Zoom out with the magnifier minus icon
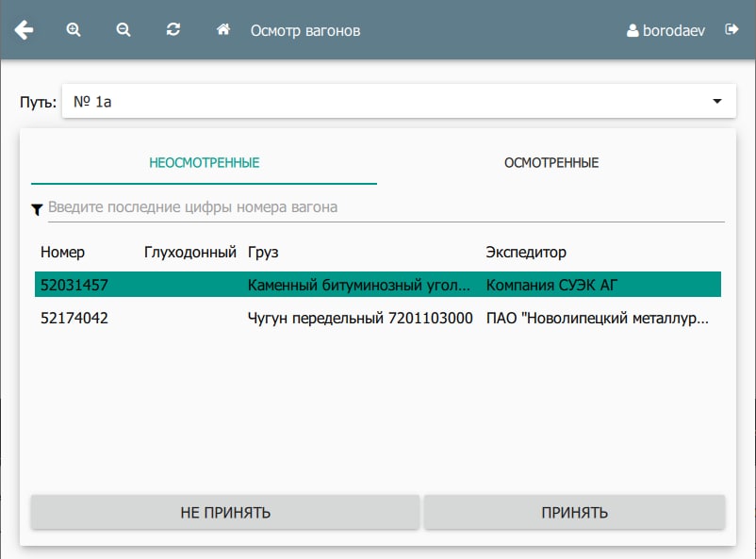The width and height of the screenshot is (756, 559). (x=123, y=30)
